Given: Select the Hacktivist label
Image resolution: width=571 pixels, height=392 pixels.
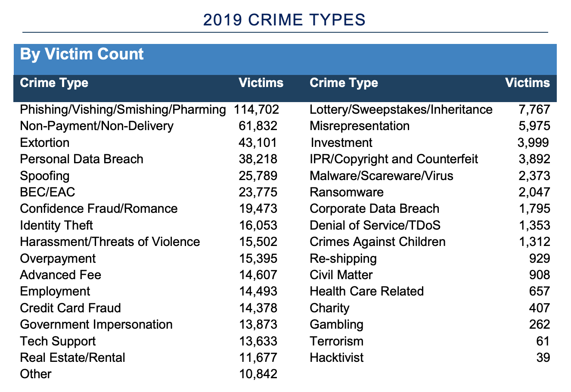Looking at the screenshot, I should (x=337, y=358).
